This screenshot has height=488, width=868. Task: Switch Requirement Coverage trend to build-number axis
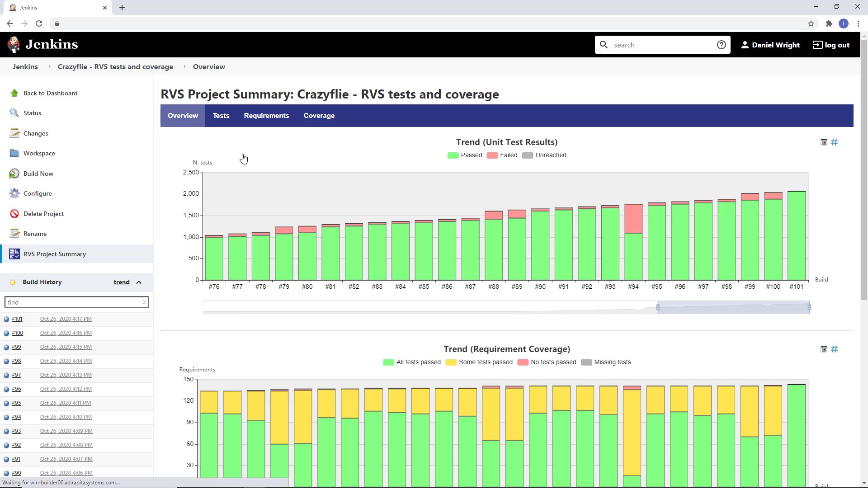click(835, 349)
